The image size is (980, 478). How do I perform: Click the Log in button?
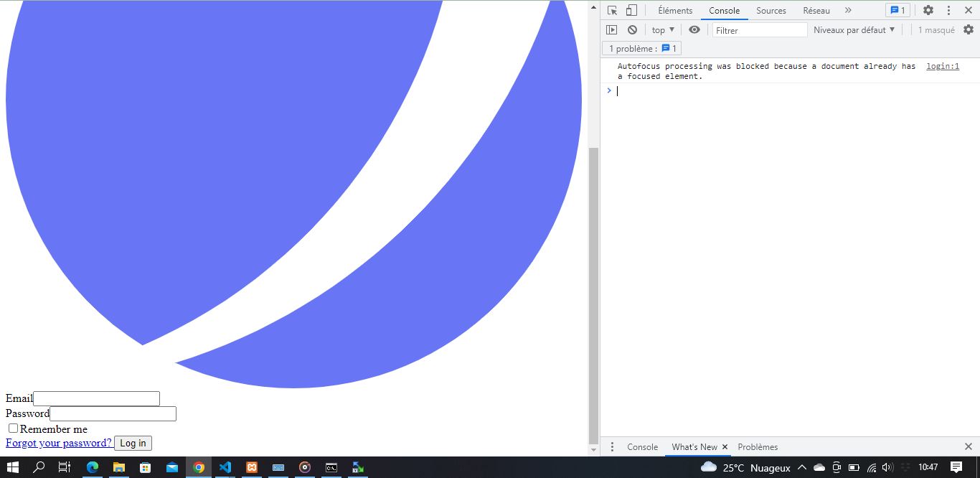pyautogui.click(x=133, y=444)
